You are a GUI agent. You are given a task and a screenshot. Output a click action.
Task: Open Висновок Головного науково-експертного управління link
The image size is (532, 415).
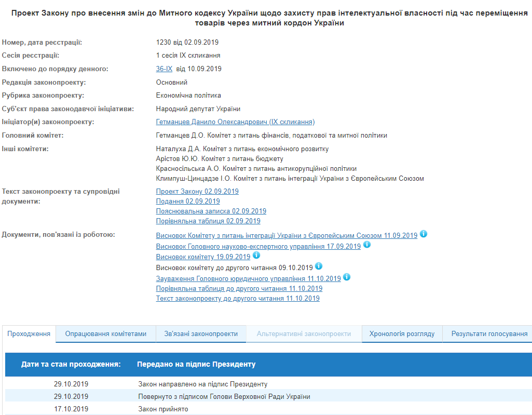coord(258,247)
